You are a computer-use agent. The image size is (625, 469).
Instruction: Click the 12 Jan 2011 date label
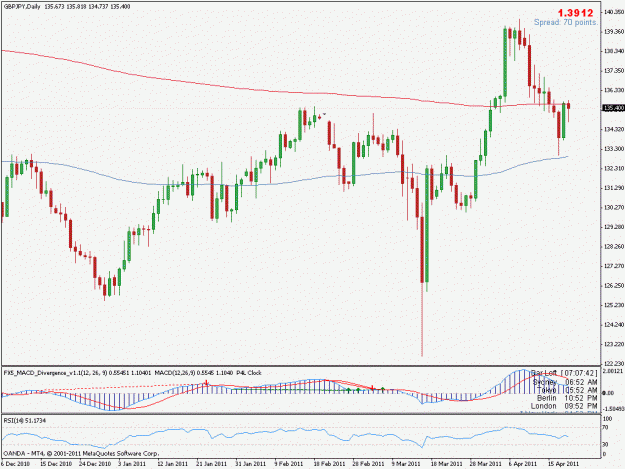pos(172,464)
